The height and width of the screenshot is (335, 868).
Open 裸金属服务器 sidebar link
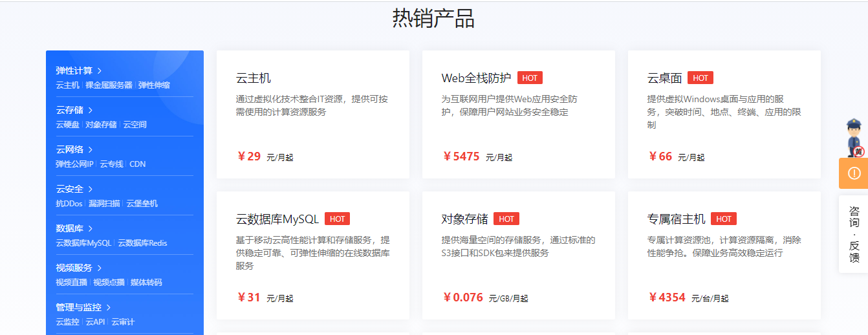click(109, 85)
